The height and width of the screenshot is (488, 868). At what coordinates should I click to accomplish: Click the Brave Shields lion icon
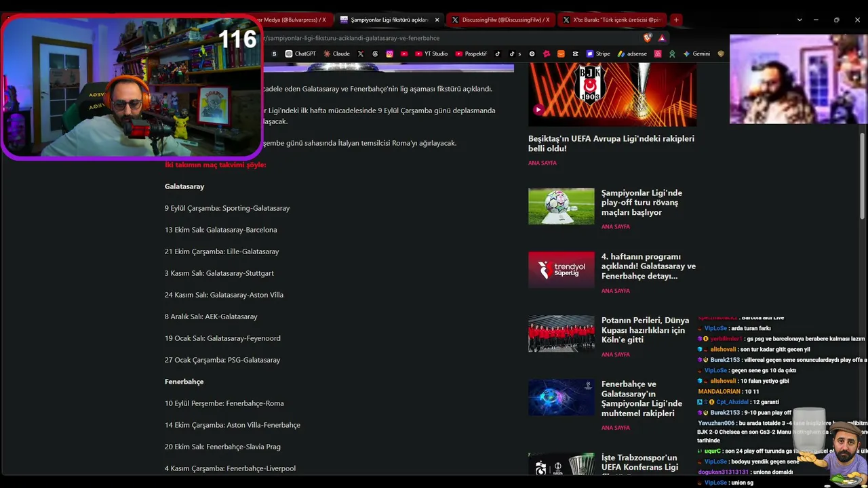[x=648, y=38]
